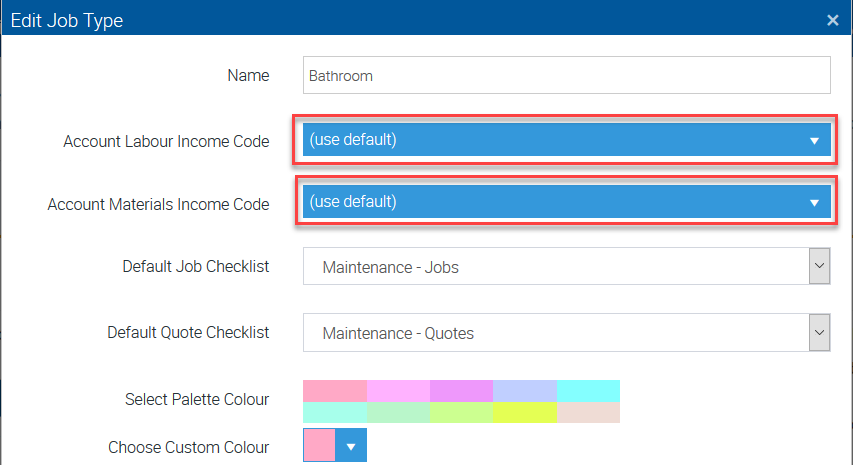
Task: Choose the cyan palette colour swatch
Action: pos(588,390)
